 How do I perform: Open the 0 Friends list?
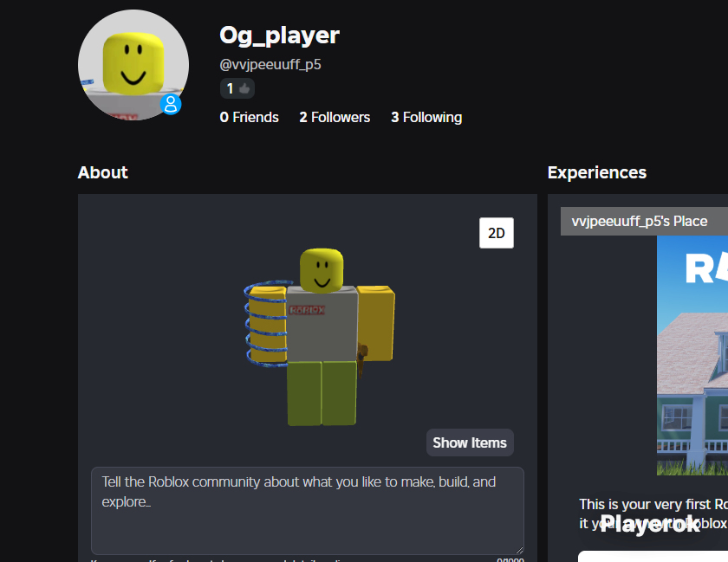(250, 118)
